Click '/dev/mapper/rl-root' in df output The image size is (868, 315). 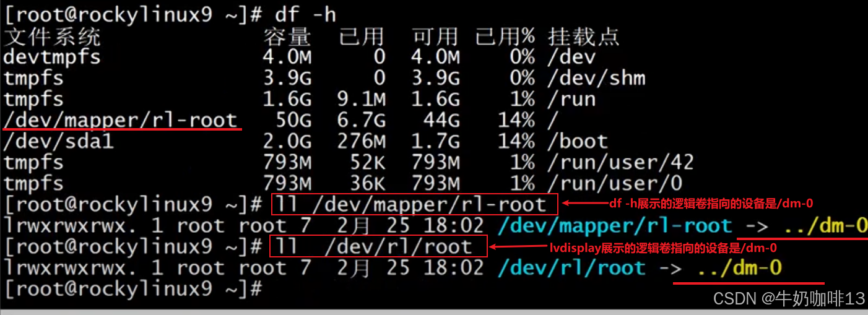pos(121,120)
